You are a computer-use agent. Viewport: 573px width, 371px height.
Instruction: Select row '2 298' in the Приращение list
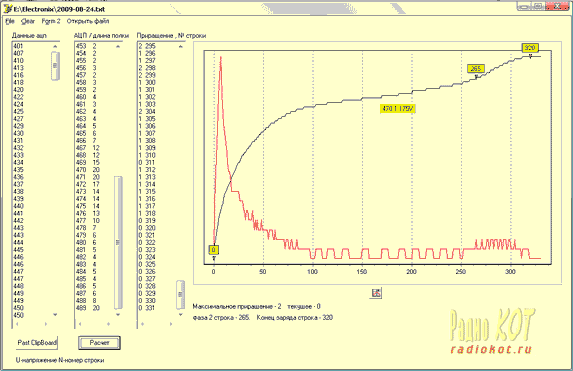pyautogui.click(x=147, y=68)
